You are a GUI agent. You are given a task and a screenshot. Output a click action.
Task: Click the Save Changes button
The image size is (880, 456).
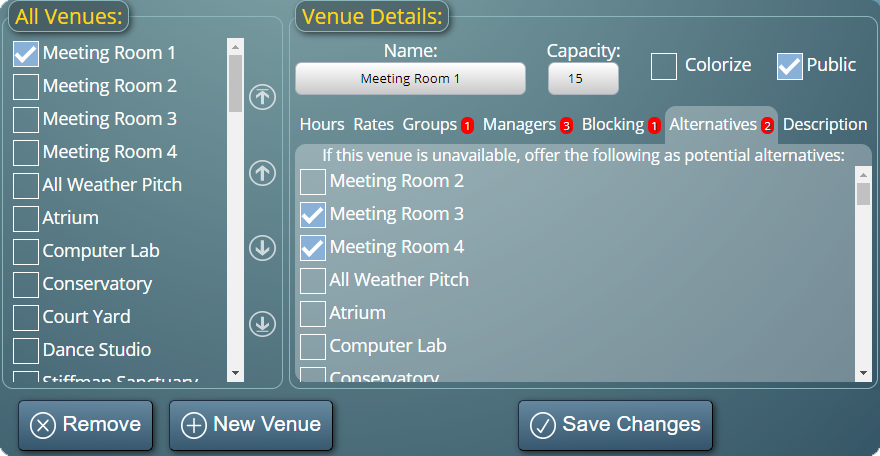click(x=615, y=425)
